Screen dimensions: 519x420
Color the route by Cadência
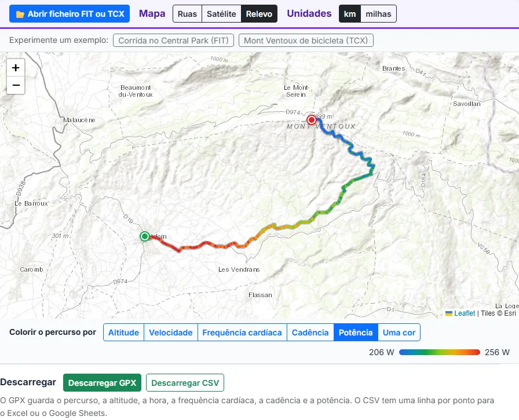(310, 333)
